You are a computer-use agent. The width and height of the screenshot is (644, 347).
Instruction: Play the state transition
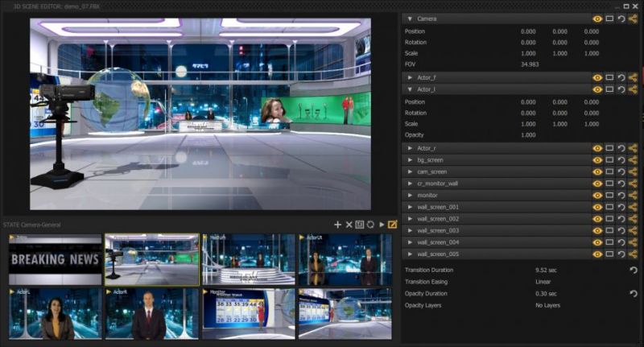click(x=382, y=225)
